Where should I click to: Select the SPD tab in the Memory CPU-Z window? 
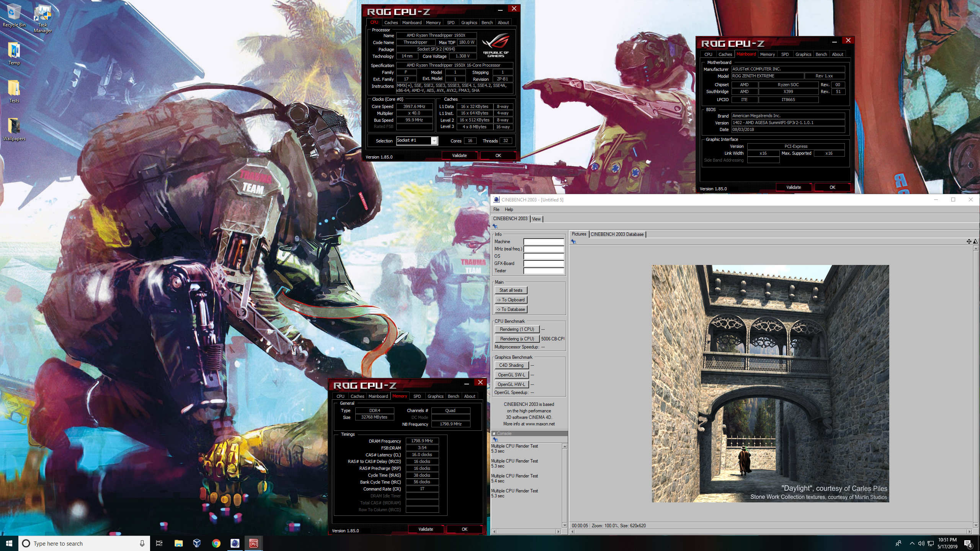pyautogui.click(x=417, y=396)
